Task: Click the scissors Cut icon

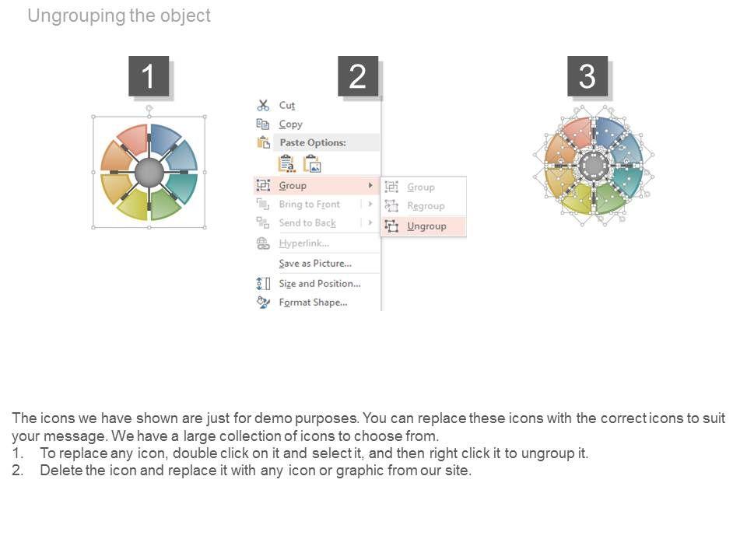Action: click(x=263, y=105)
